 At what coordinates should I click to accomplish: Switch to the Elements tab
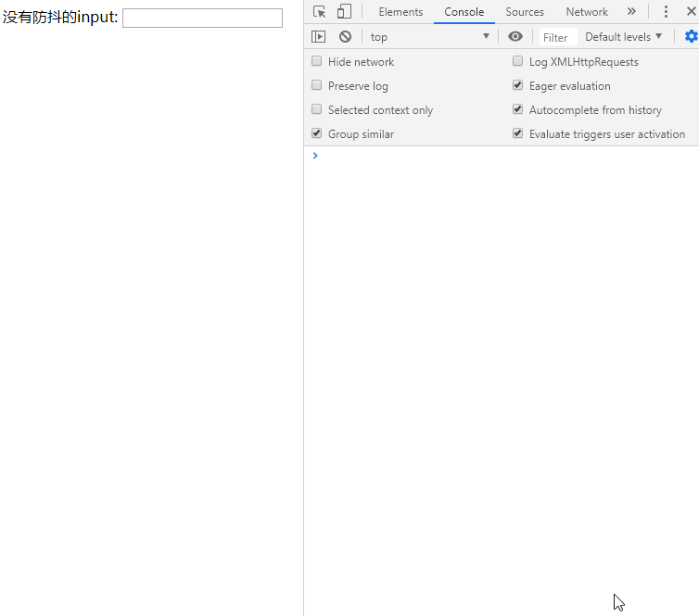(x=400, y=12)
